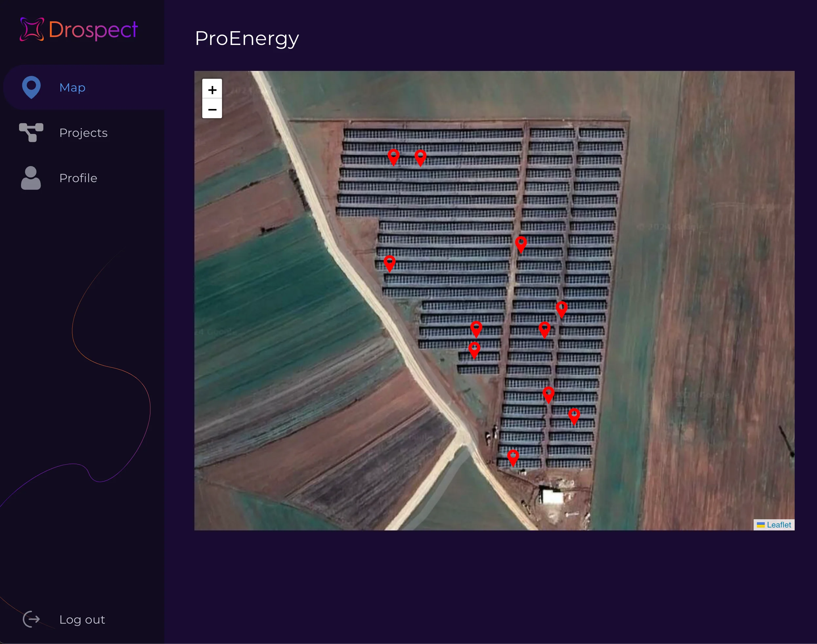This screenshot has height=644, width=817.
Task: Select the lower marker of the stacked pair
Action: [x=475, y=350]
